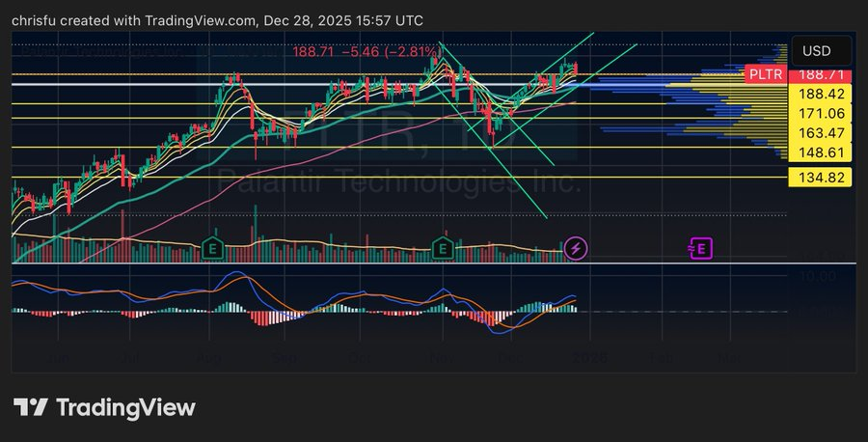Click the price change text −5.46 (−2.81%)
Viewport: 868px width, 442px height.
pos(392,52)
